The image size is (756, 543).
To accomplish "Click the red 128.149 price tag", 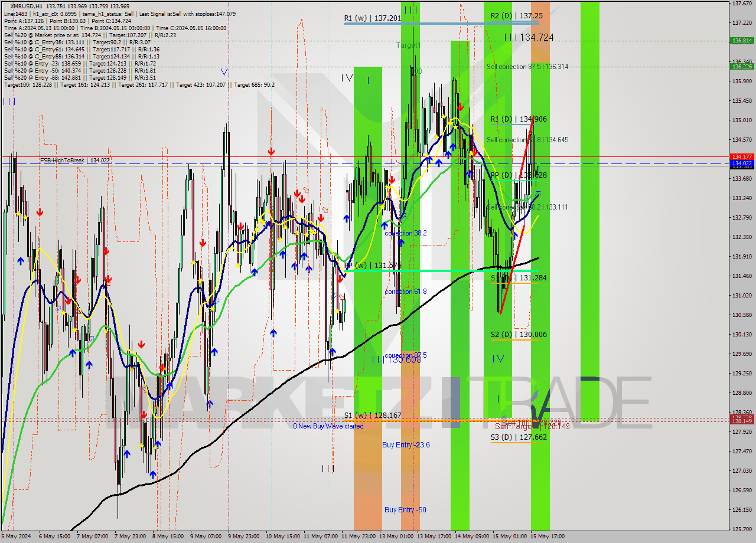I will [x=742, y=421].
